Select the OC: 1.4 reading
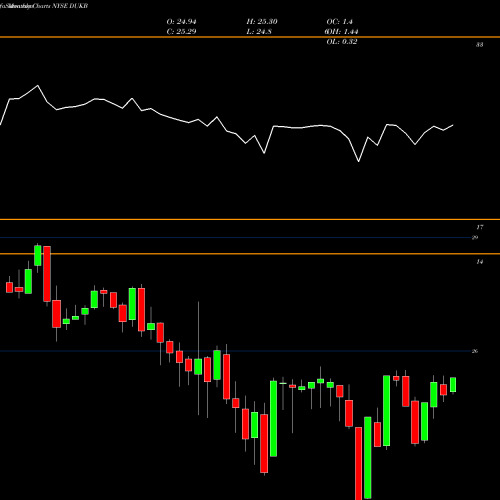500x500 pixels. pos(339,22)
